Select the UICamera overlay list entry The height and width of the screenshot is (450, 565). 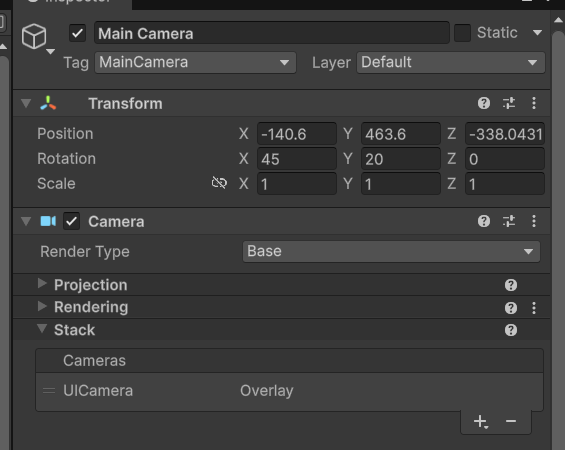[289, 391]
